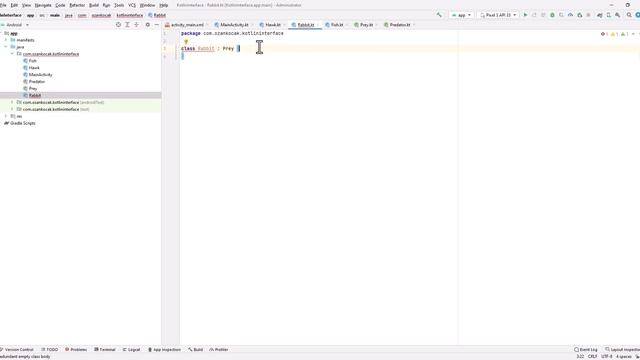Sync project with Gradle files icon
This screenshot has height=360, width=640.
click(600, 15)
